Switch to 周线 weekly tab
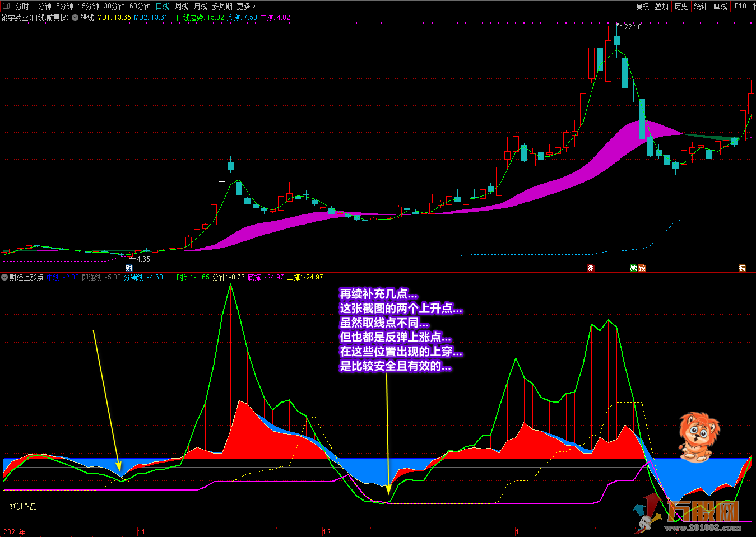 click(182, 6)
